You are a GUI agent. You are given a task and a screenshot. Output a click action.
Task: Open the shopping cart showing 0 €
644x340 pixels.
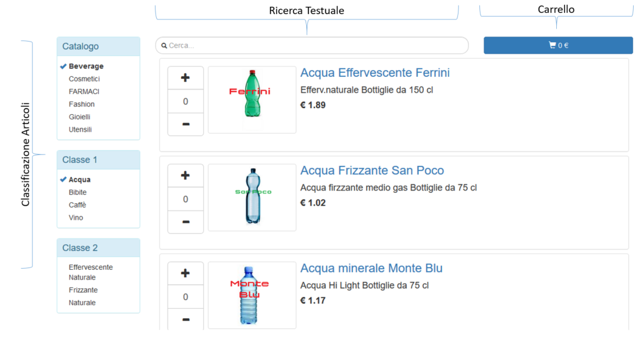click(558, 45)
